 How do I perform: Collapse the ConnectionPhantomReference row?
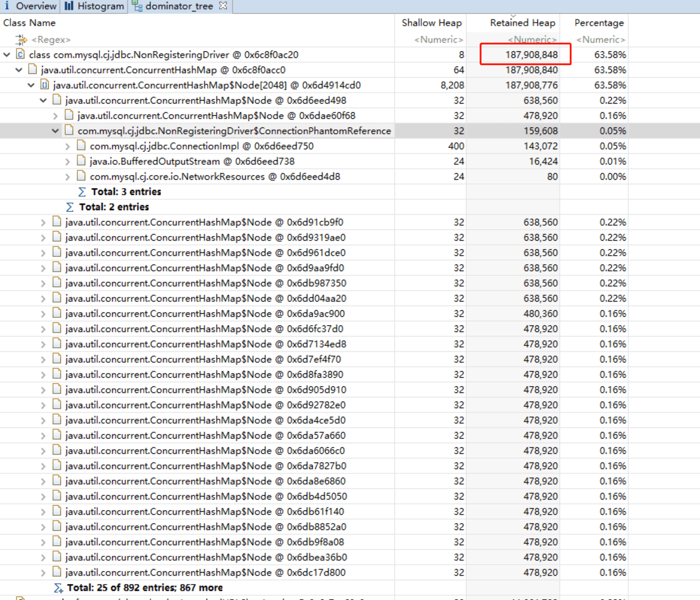(55, 131)
